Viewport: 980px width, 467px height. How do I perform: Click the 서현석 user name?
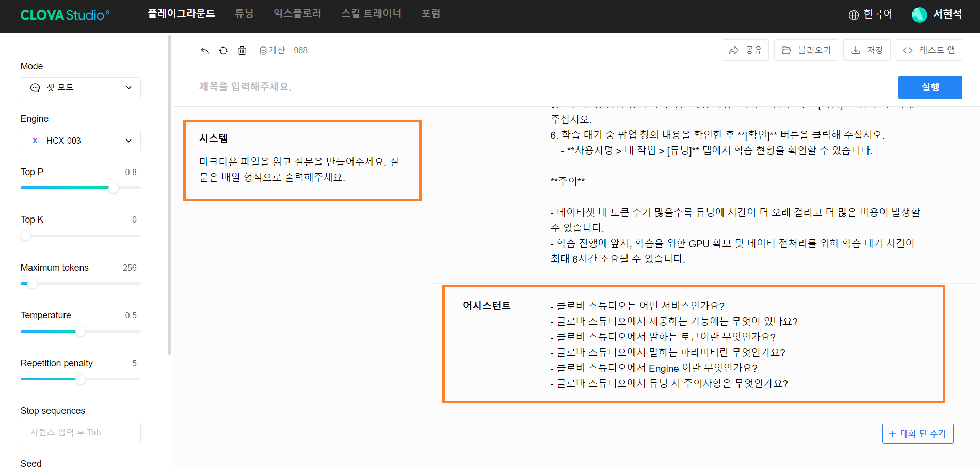pos(947,14)
